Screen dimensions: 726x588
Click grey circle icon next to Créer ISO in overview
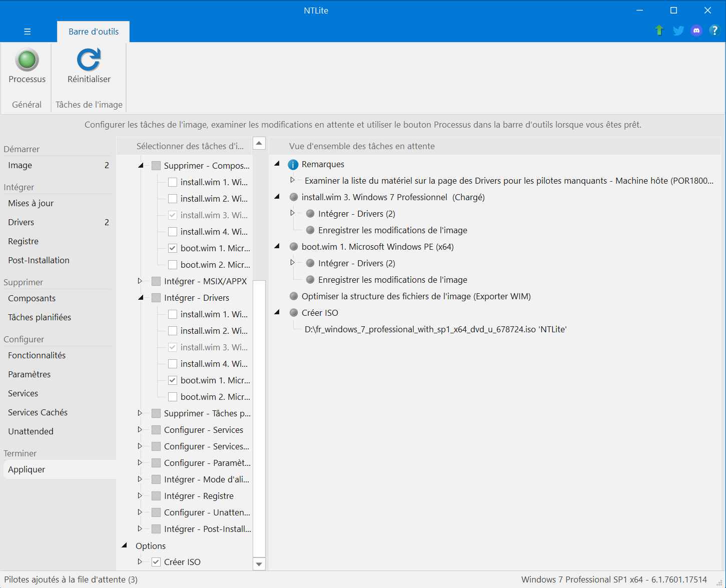point(294,313)
